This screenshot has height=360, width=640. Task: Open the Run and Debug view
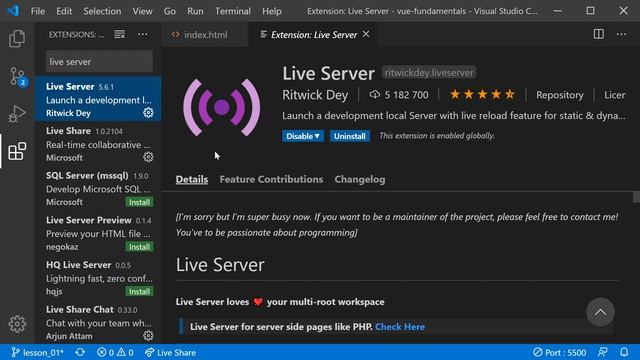[x=17, y=114]
